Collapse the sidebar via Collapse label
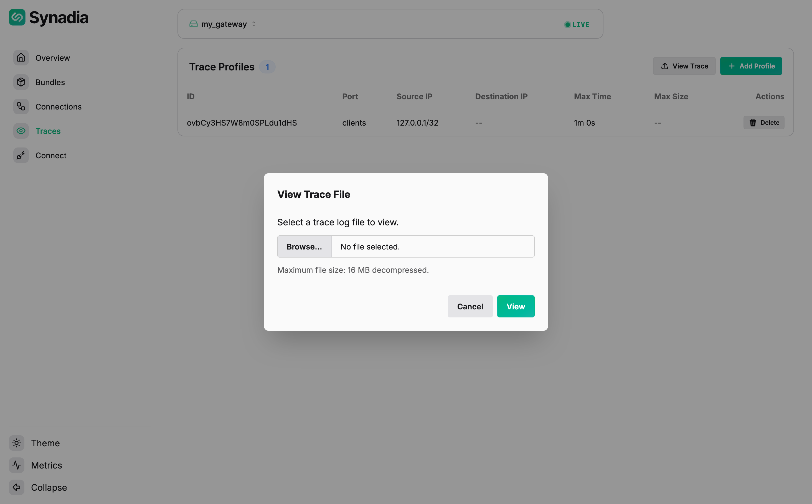The image size is (812, 504). 49,487
